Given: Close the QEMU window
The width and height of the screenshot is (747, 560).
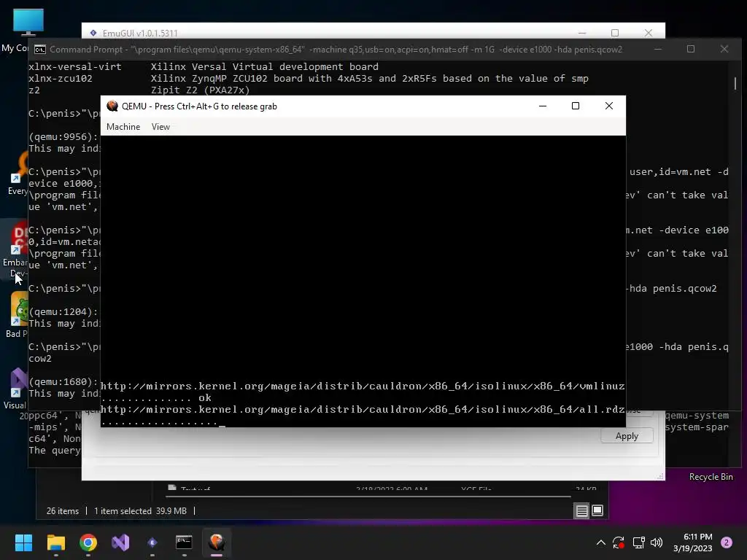Looking at the screenshot, I should (x=609, y=106).
